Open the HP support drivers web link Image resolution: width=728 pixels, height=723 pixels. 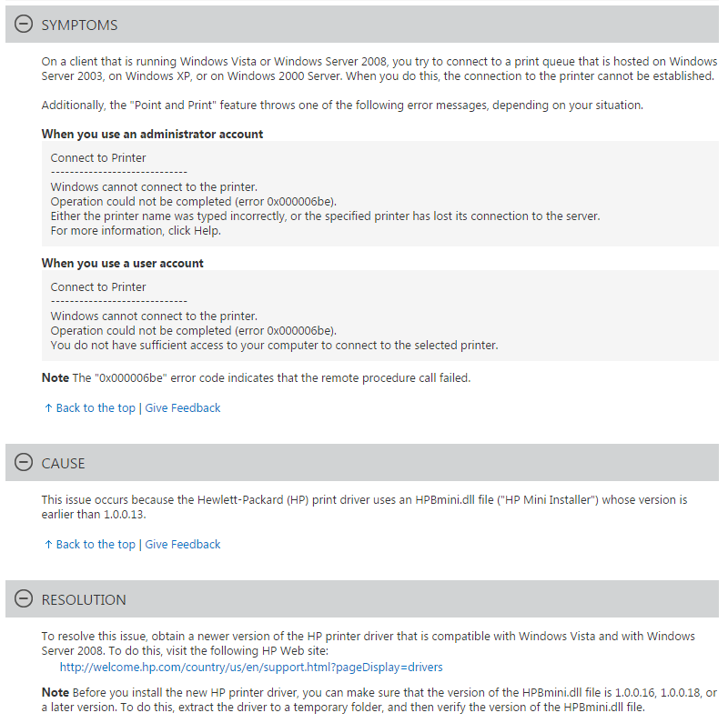[251, 667]
